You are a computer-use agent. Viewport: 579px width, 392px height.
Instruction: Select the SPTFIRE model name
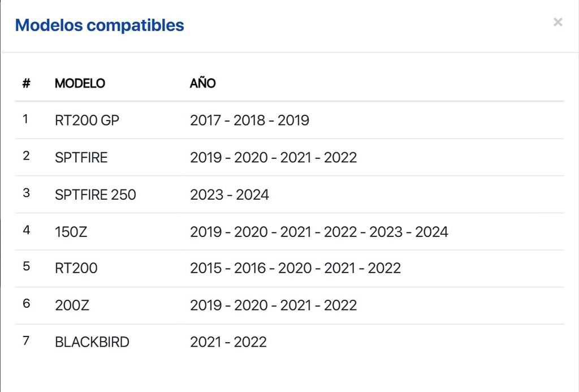(x=81, y=157)
